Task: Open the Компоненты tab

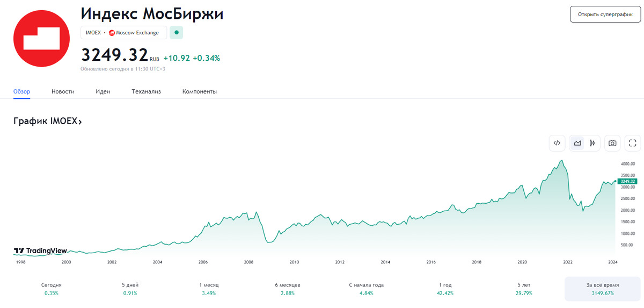Action: pos(199,92)
